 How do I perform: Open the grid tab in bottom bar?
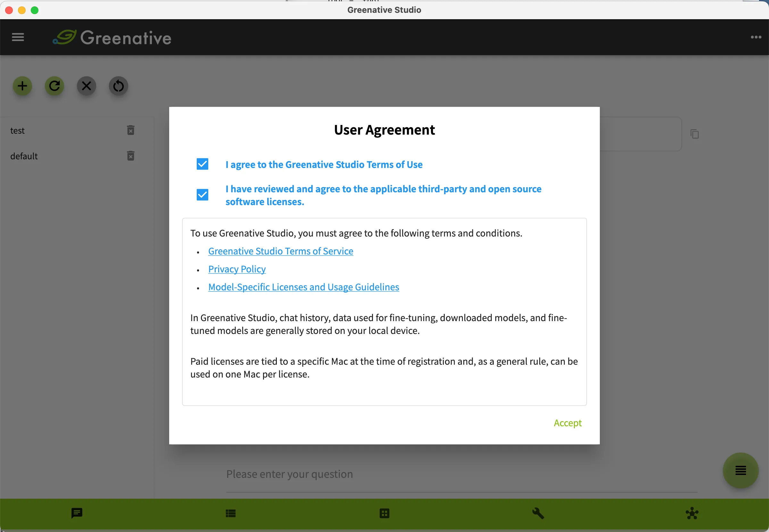384,513
